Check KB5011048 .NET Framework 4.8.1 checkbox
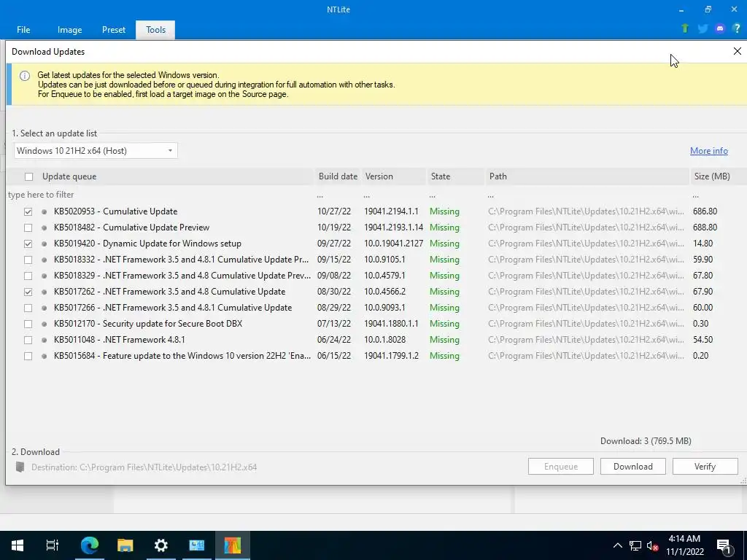 pos(28,340)
